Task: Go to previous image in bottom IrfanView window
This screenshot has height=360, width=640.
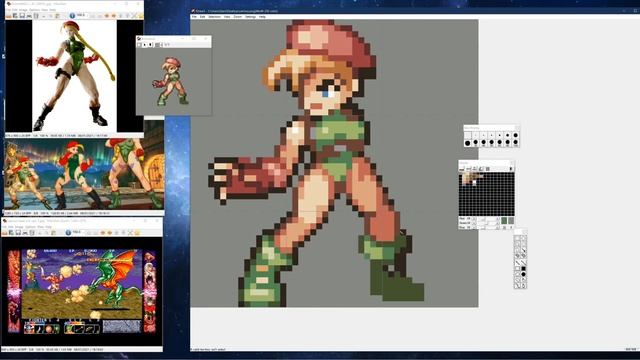Action: point(102,233)
